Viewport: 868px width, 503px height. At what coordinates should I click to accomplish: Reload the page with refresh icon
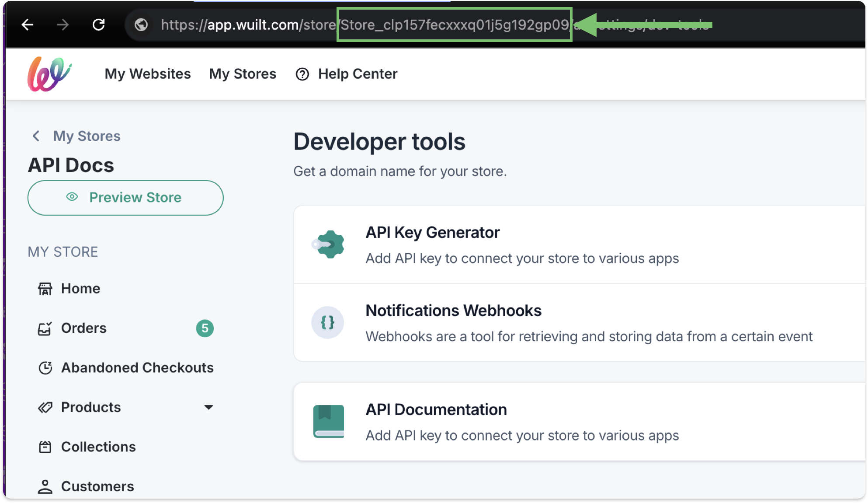click(99, 25)
